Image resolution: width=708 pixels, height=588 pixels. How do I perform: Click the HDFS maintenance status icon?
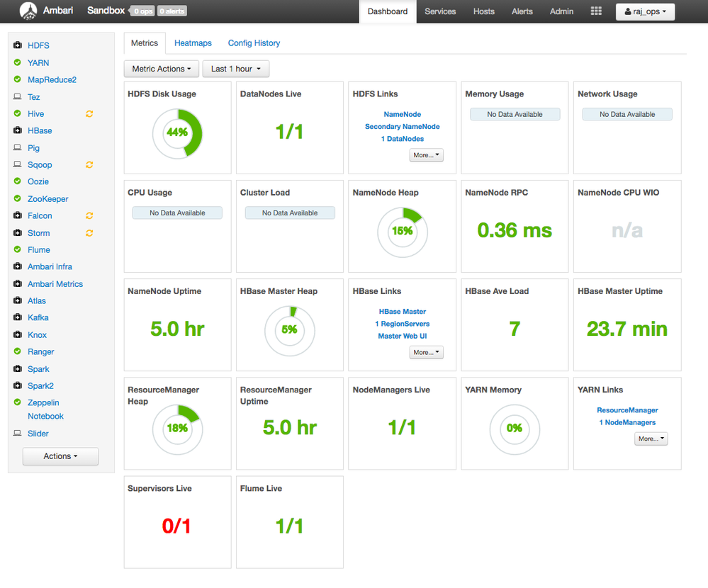coord(18,45)
